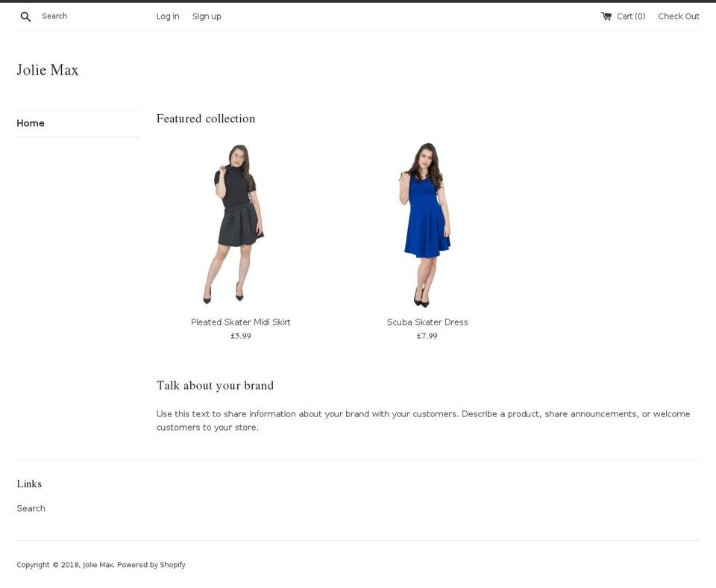Viewport: 716px width, 588px height.
Task: Open the Scuba Skater Dress product image
Action: point(425,225)
